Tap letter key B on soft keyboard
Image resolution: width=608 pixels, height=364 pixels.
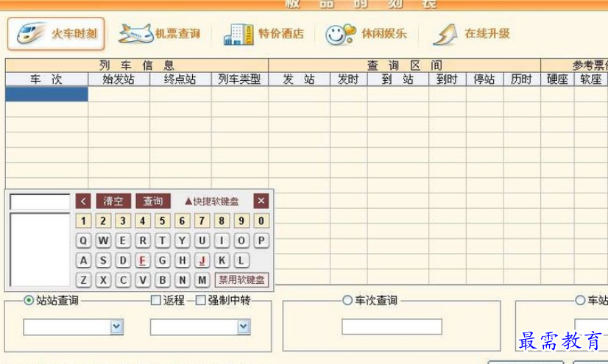coord(162,280)
